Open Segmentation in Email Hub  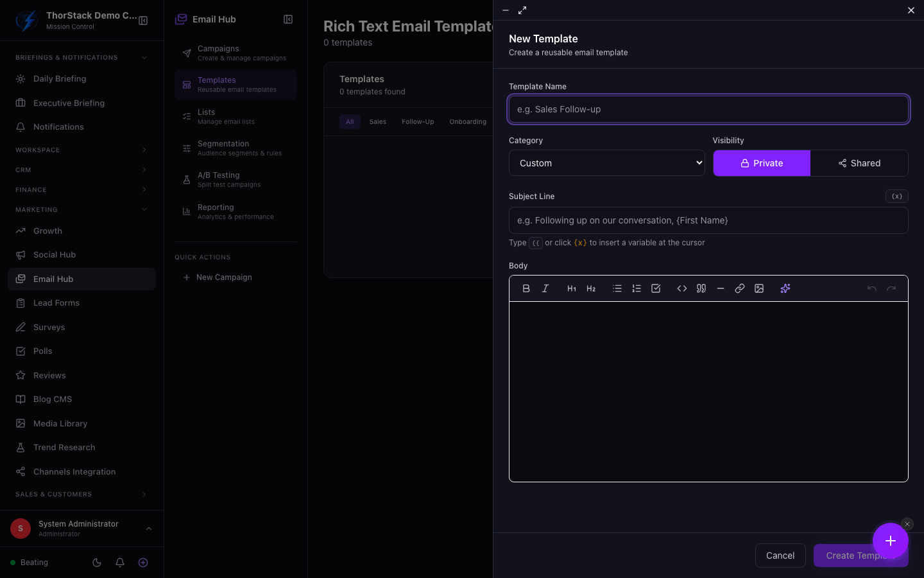click(x=235, y=148)
